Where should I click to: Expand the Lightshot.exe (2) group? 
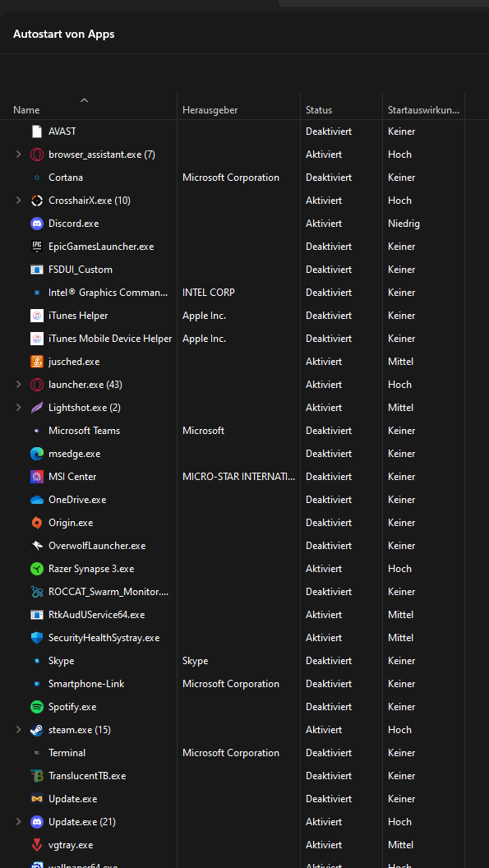19,408
